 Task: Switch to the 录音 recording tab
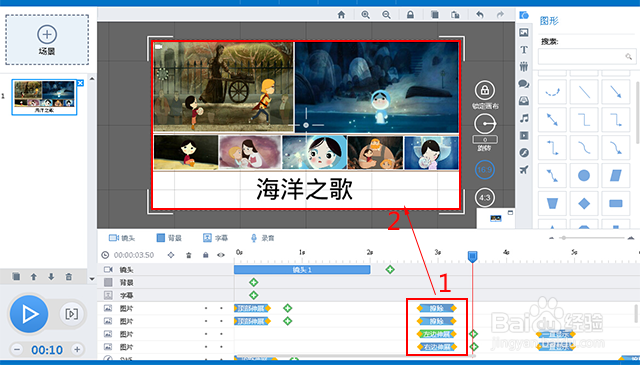(x=262, y=238)
